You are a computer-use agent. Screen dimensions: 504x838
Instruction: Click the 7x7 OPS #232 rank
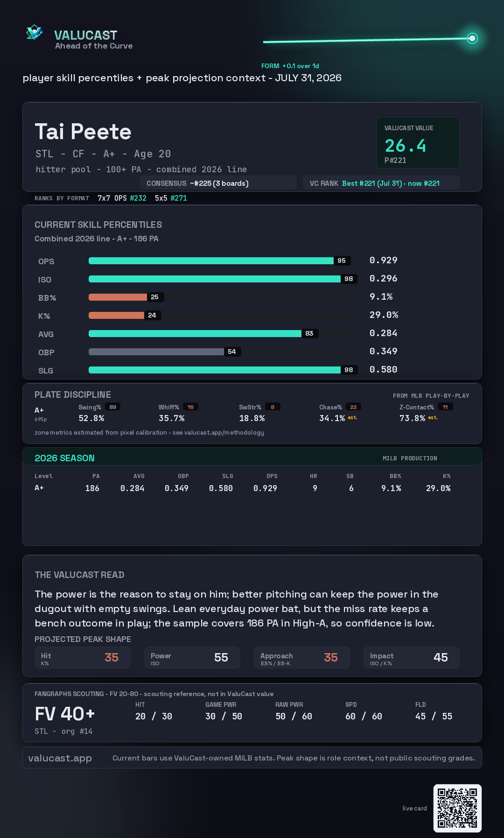click(122, 198)
